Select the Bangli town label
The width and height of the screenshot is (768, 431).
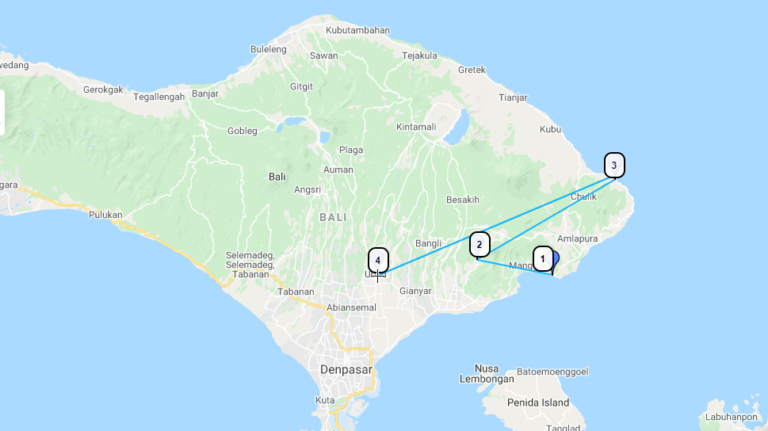(x=429, y=244)
